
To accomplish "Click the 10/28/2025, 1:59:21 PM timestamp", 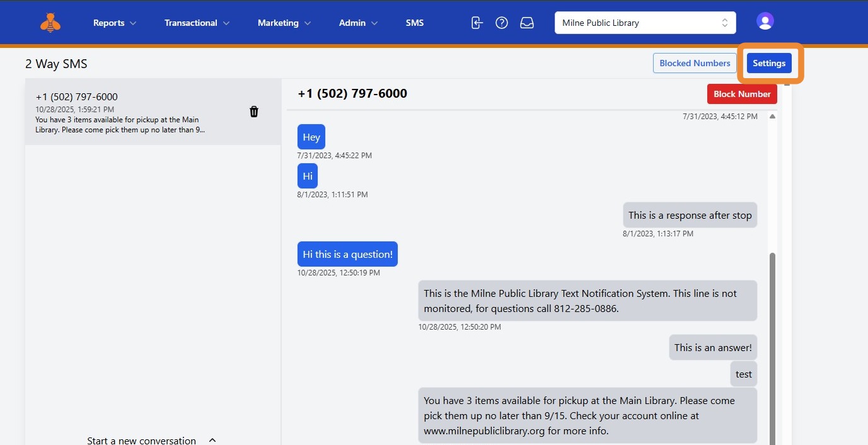I will (74, 110).
